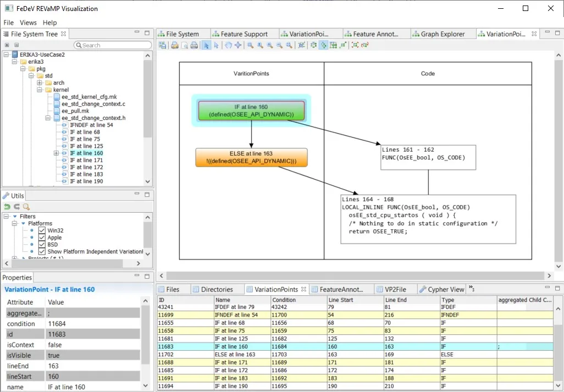This screenshot has height=392, width=564.
Task: Click the four-way move tool icon
Action: pos(238,45)
